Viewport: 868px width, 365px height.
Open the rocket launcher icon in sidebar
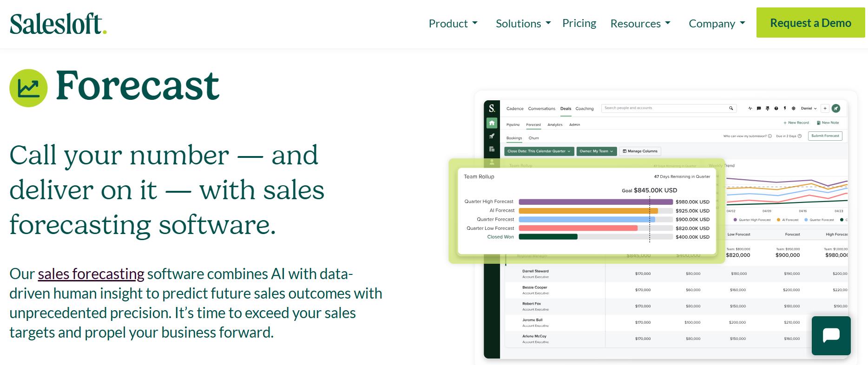pos(492,136)
